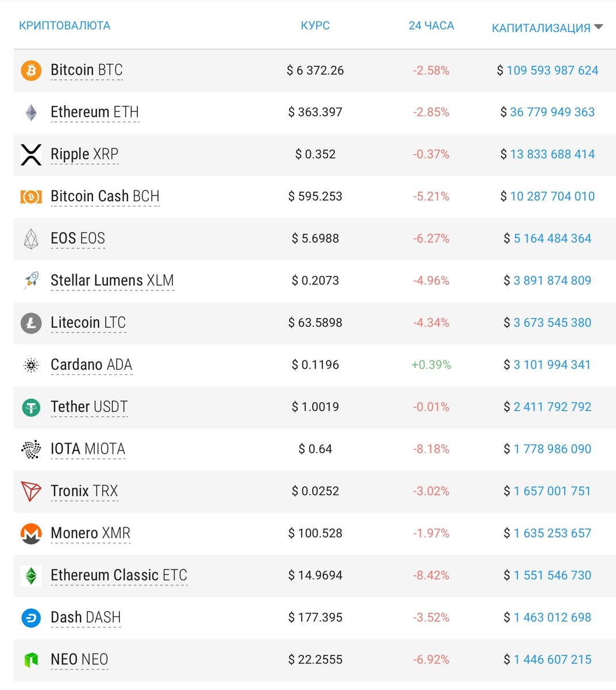Open the Ethereum Classic ETC link
616x690 pixels.
click(x=119, y=575)
